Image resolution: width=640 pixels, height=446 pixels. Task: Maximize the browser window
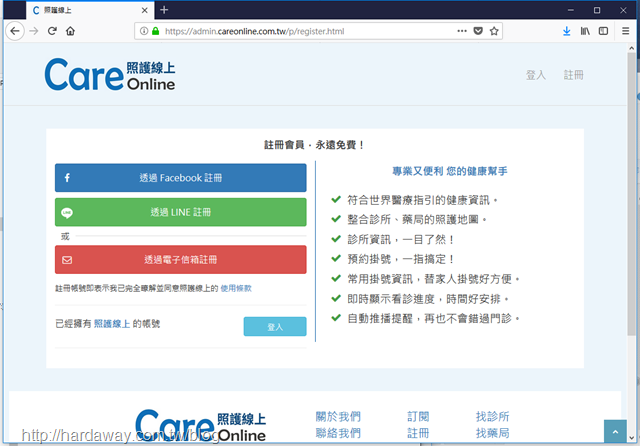[x=597, y=10]
